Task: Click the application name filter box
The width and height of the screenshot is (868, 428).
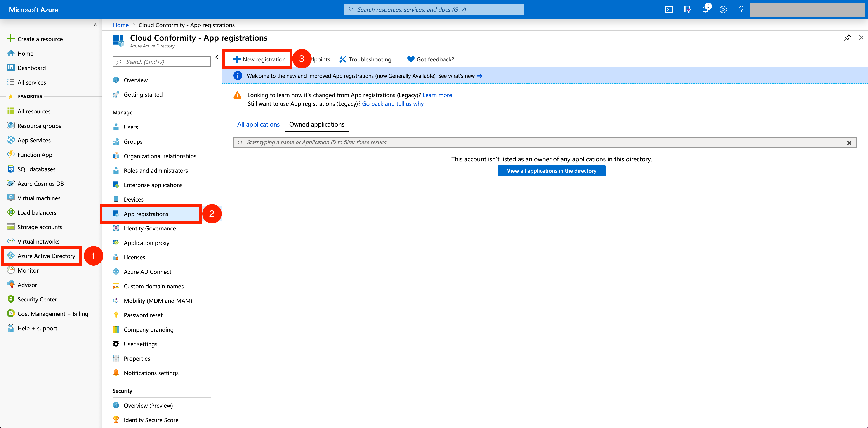Action: (545, 142)
